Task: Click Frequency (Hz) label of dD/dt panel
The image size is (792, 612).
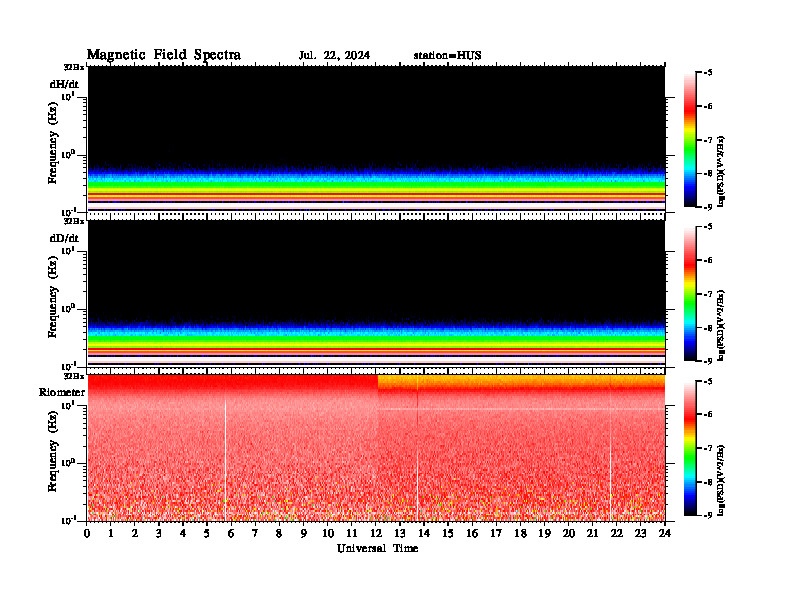Action: 53,297
